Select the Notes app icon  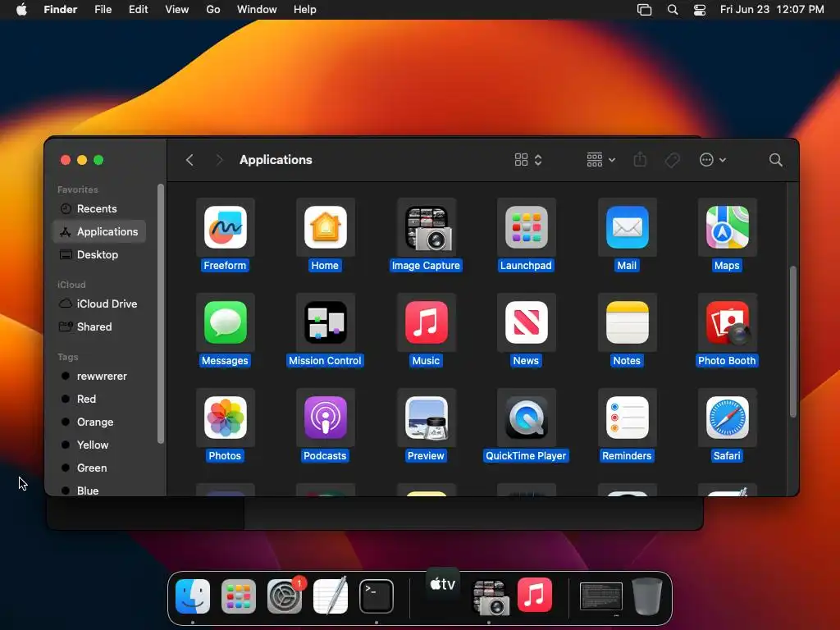point(627,322)
